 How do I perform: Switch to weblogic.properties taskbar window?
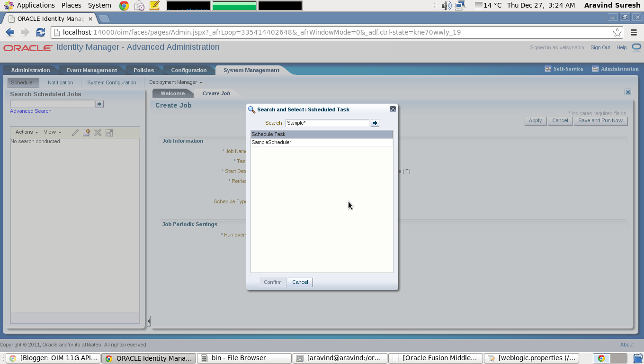pos(531,358)
